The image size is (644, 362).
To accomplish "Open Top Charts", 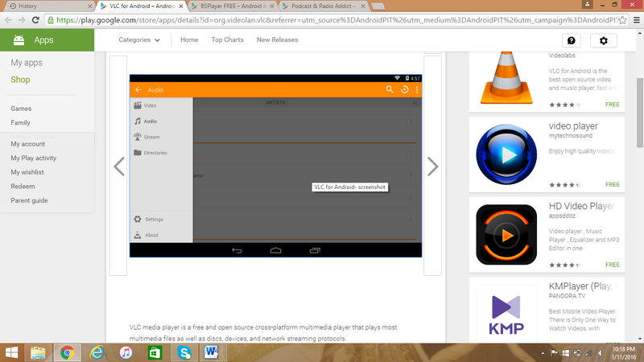I will [227, 39].
